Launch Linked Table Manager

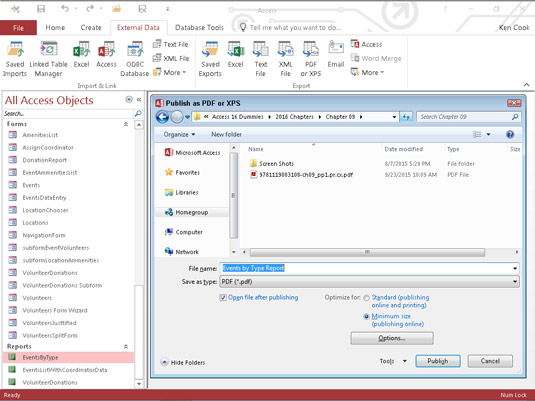click(48, 59)
